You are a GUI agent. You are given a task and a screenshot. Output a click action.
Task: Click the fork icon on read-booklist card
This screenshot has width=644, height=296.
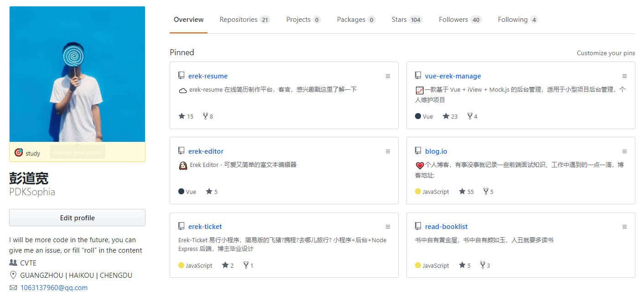click(x=483, y=265)
